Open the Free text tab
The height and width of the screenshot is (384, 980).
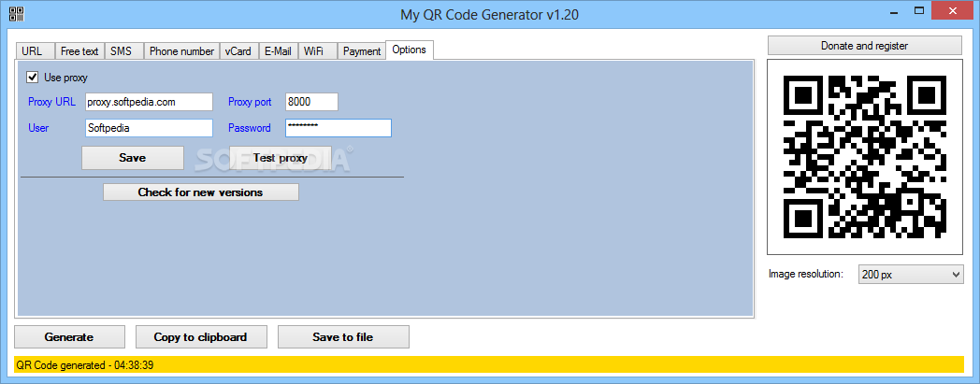pyautogui.click(x=79, y=51)
